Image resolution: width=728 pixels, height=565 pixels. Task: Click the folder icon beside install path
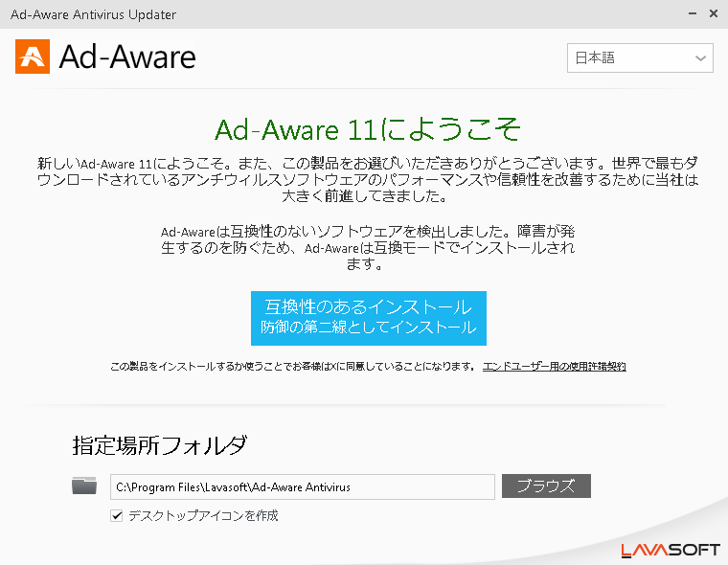(x=84, y=486)
